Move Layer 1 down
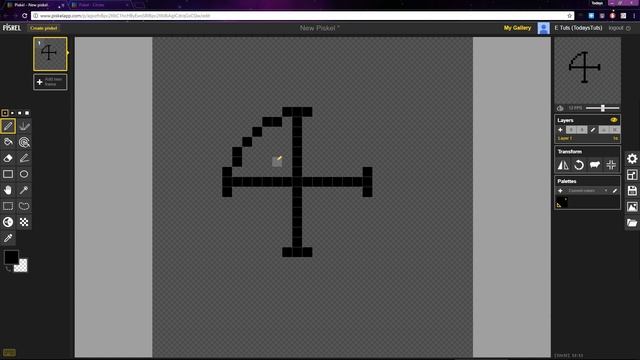640x360 pixels. pyautogui.click(x=582, y=130)
